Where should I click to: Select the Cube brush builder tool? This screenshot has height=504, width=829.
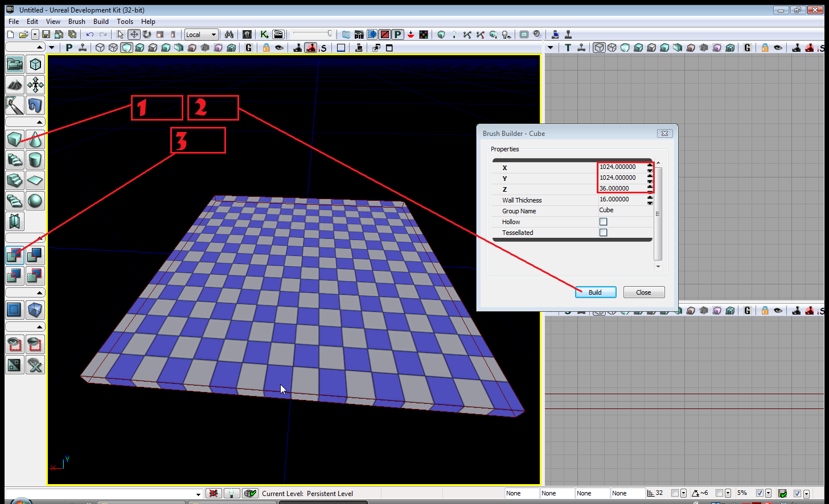click(x=15, y=139)
